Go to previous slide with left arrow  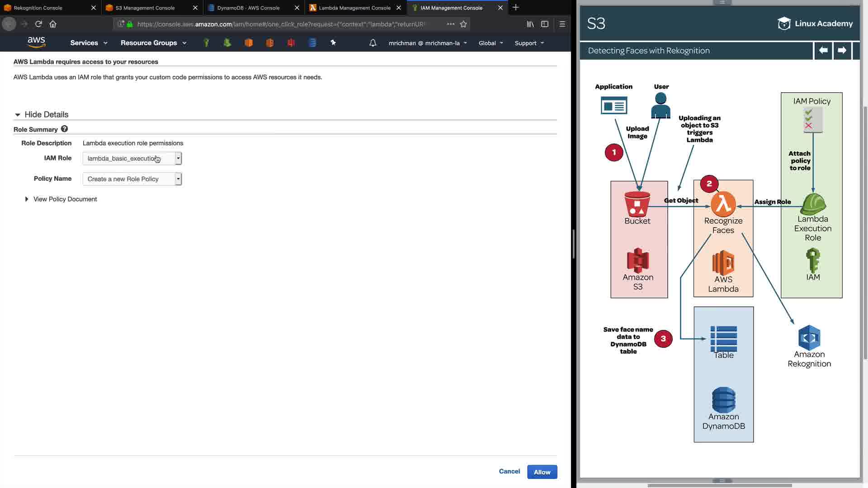[823, 51]
